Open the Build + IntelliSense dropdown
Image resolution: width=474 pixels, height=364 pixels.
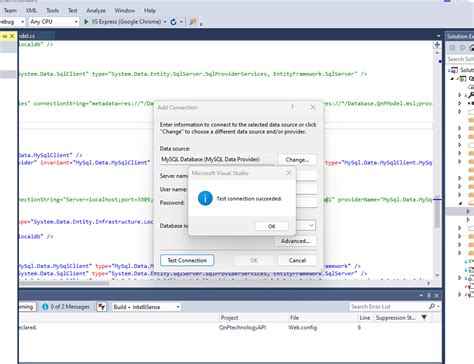coord(178,307)
